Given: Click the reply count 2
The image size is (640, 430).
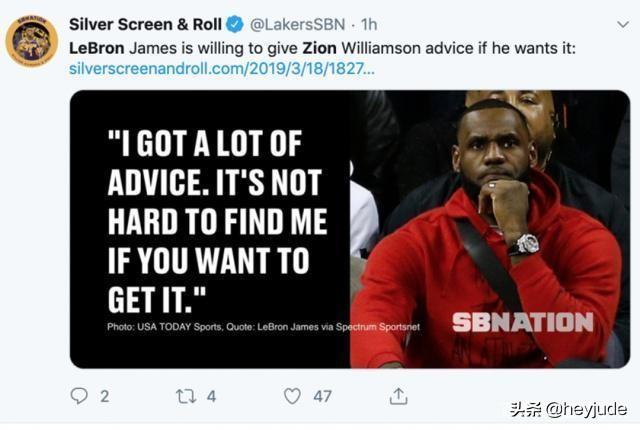Looking at the screenshot, I should tap(104, 396).
